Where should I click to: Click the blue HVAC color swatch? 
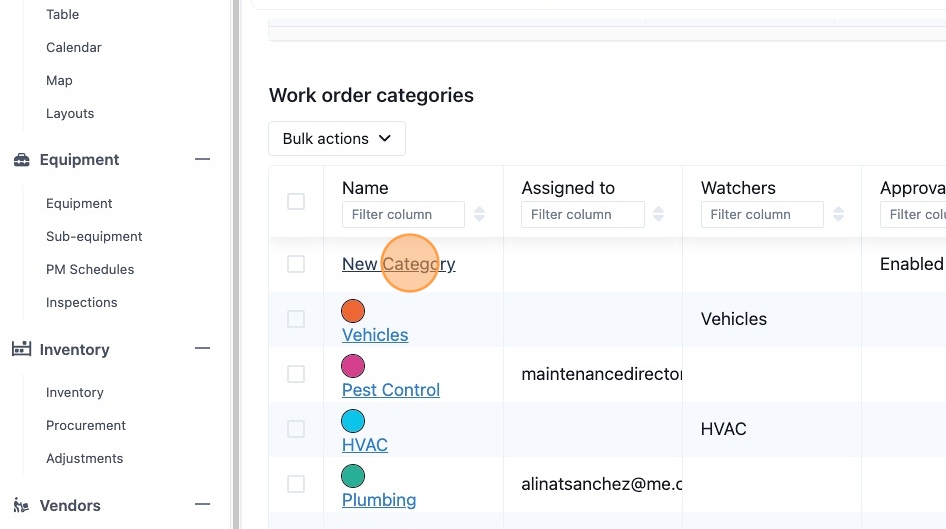(x=353, y=421)
